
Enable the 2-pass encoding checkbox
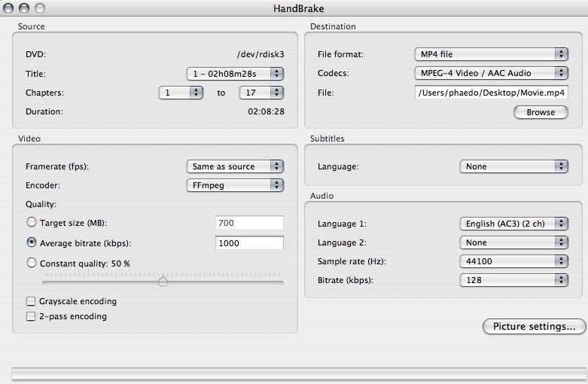(31, 316)
